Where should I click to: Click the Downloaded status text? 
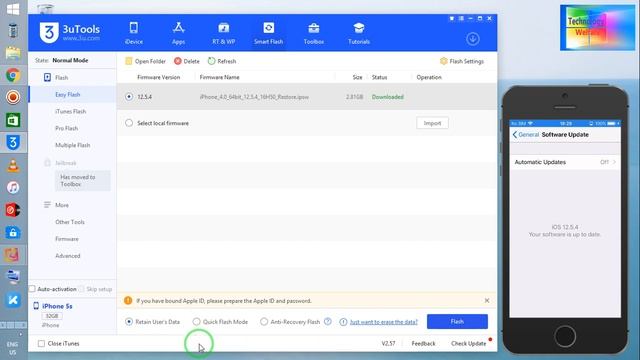387,97
